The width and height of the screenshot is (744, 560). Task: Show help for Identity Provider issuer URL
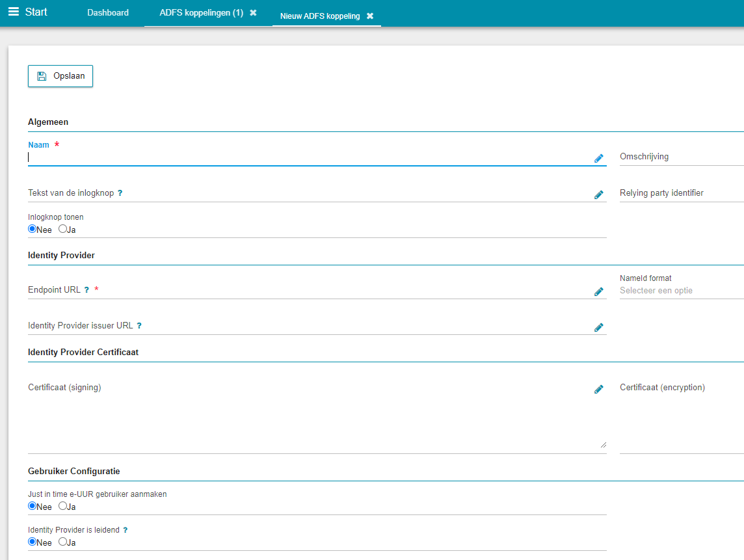(x=139, y=326)
